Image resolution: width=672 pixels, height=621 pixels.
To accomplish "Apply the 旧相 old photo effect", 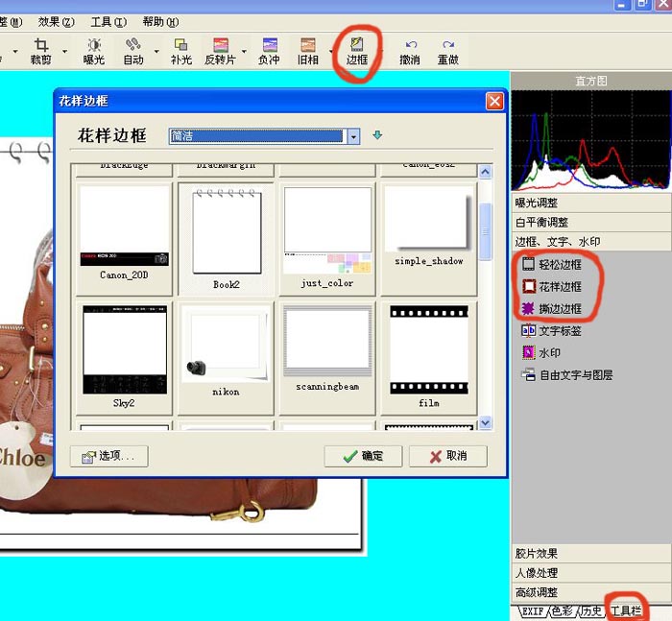I will click(308, 52).
